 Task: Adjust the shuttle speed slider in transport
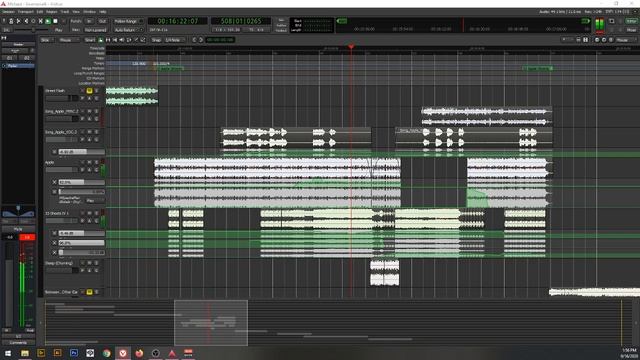(31, 30)
